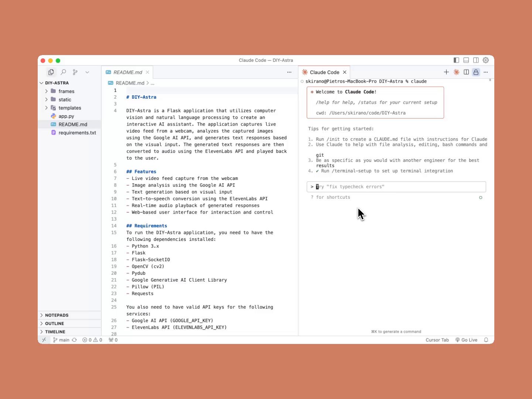Toggle the lock group icon
Image resolution: width=532 pixels, height=399 pixels.
(476, 72)
